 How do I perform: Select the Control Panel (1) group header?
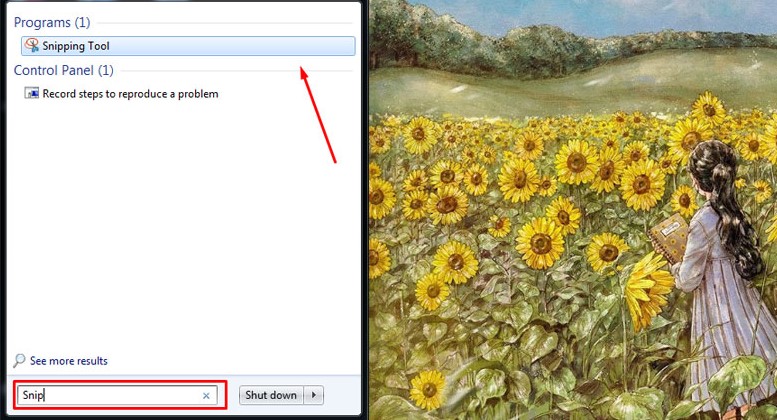(63, 70)
